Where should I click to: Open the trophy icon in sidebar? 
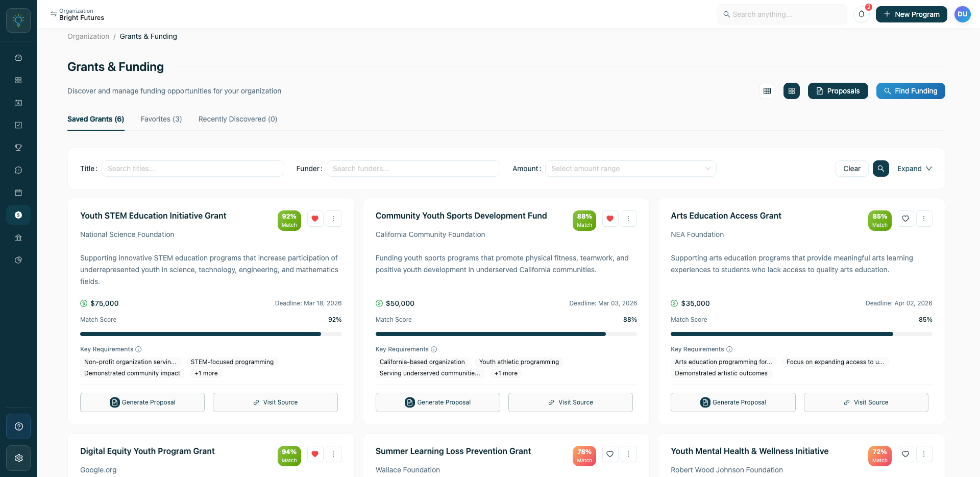[18, 148]
